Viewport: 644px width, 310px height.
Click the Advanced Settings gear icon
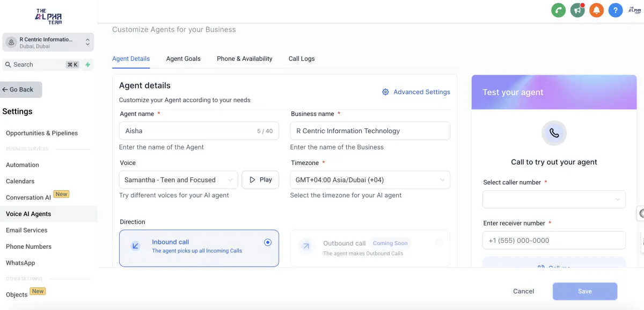(385, 92)
